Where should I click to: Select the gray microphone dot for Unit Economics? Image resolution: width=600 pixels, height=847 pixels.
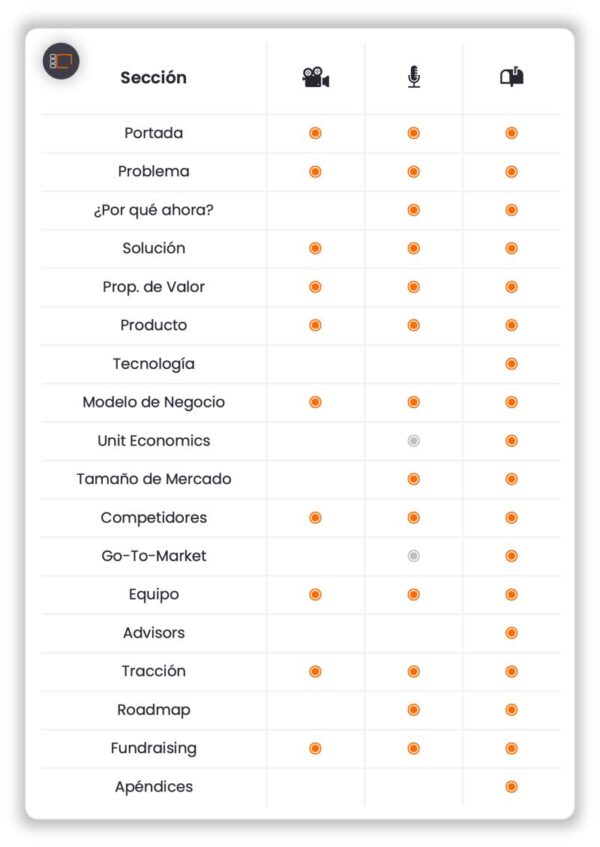(414, 441)
